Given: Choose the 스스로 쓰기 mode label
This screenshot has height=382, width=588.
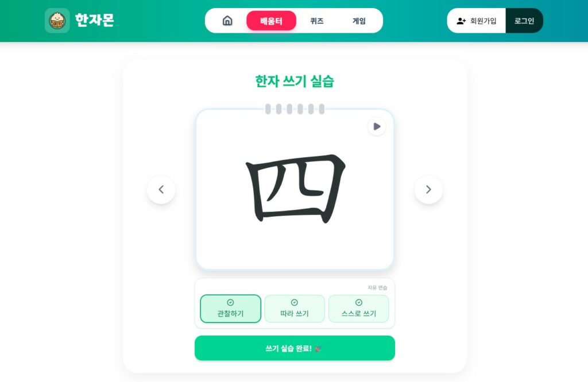Looking at the screenshot, I should [x=358, y=314].
